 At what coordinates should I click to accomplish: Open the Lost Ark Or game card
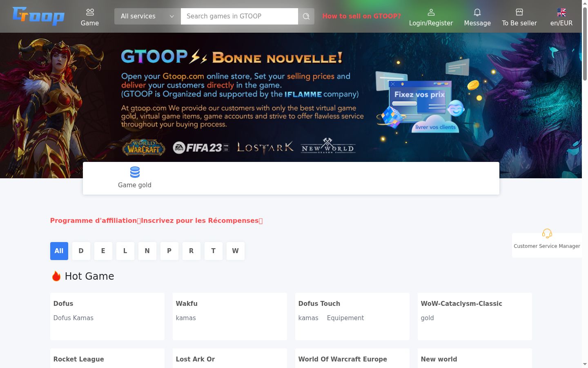click(230, 358)
